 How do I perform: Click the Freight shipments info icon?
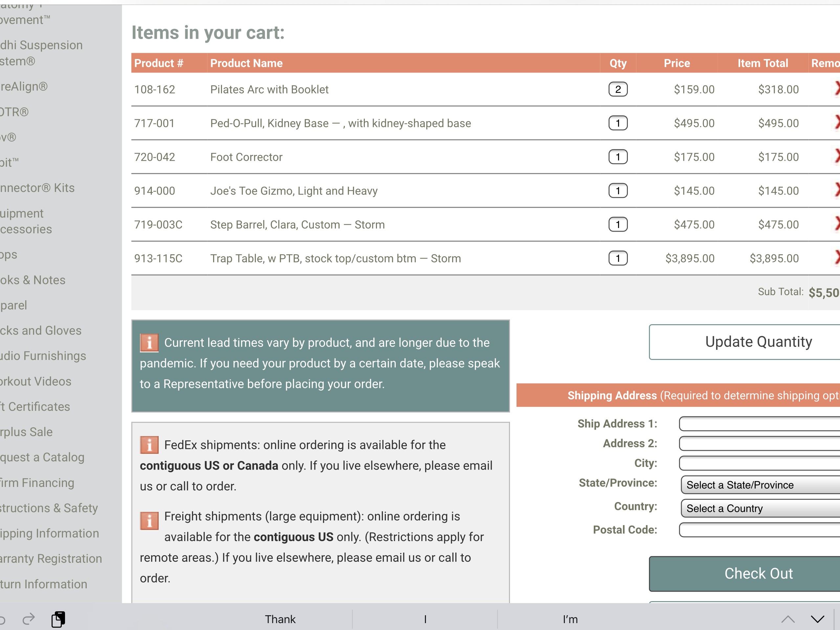[x=149, y=521]
